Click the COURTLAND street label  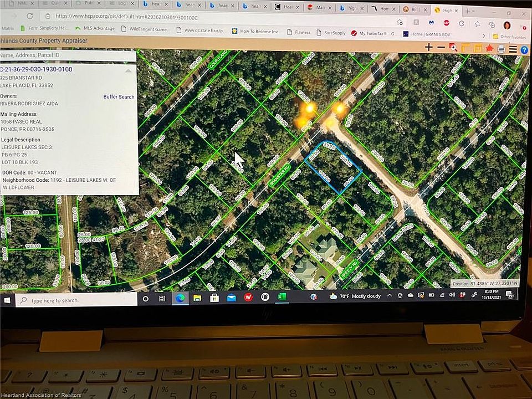[x=218, y=59]
